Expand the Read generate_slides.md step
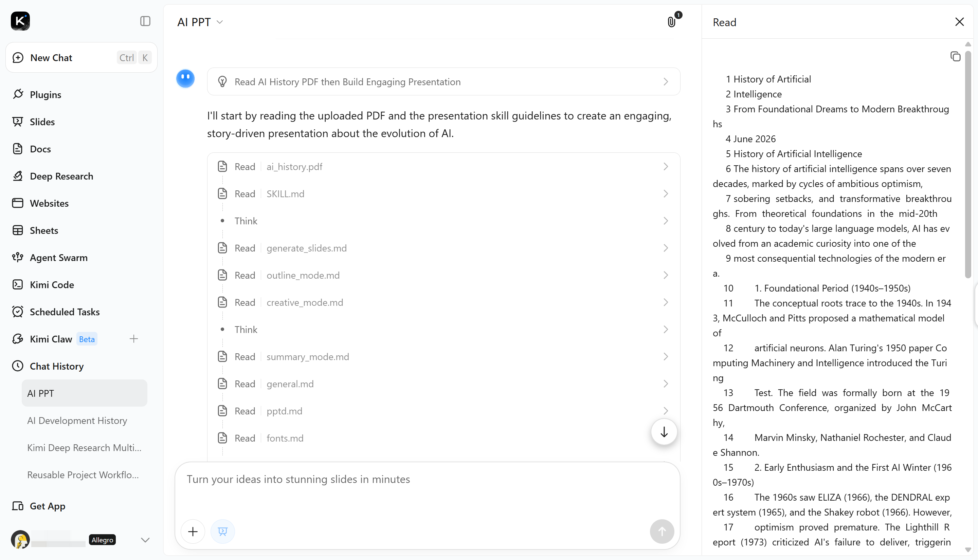Screen dimensions: 978x560 click(443, 248)
